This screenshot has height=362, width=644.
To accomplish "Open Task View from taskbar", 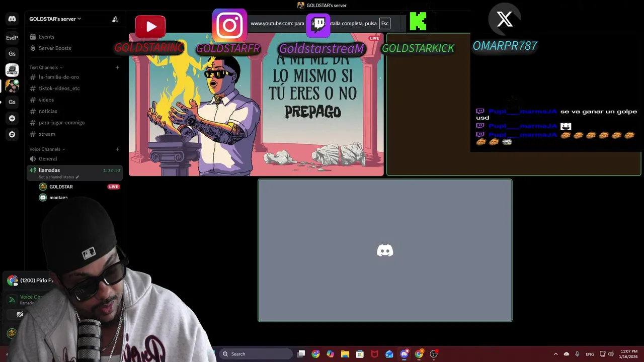I will coord(301,354).
